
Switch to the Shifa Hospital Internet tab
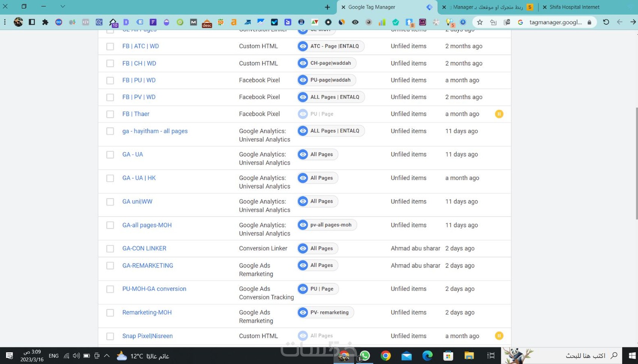coord(574,7)
